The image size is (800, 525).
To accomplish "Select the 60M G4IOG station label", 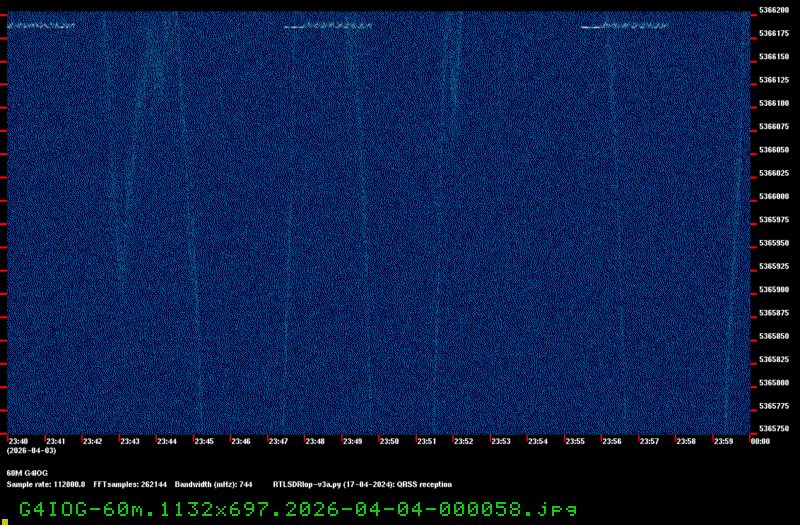I will click(x=27, y=473).
